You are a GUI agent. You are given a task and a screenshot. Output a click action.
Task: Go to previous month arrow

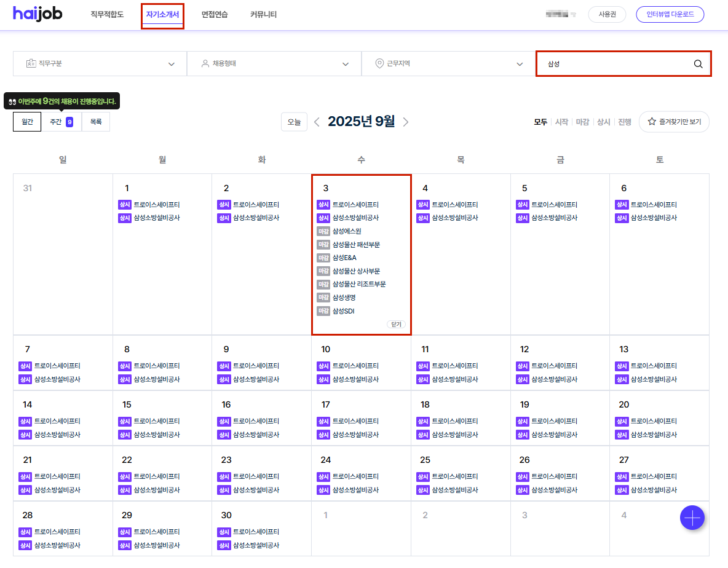[x=317, y=122]
